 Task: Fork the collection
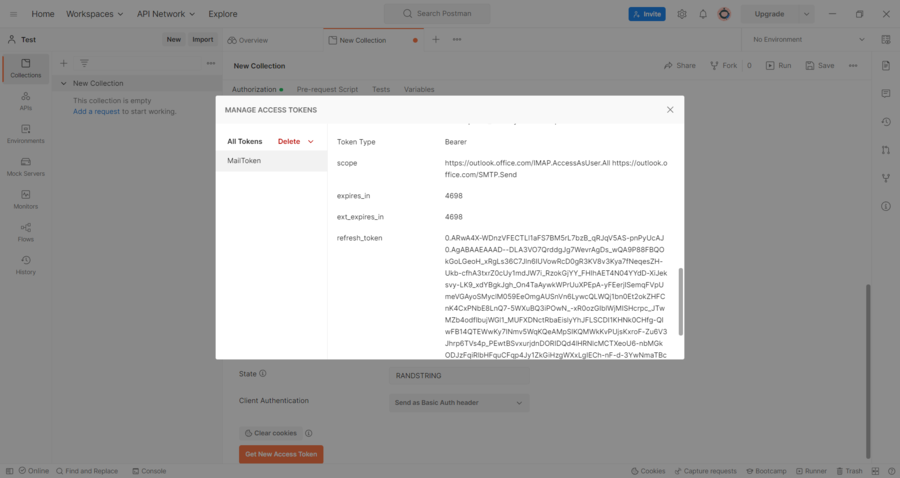(x=724, y=65)
